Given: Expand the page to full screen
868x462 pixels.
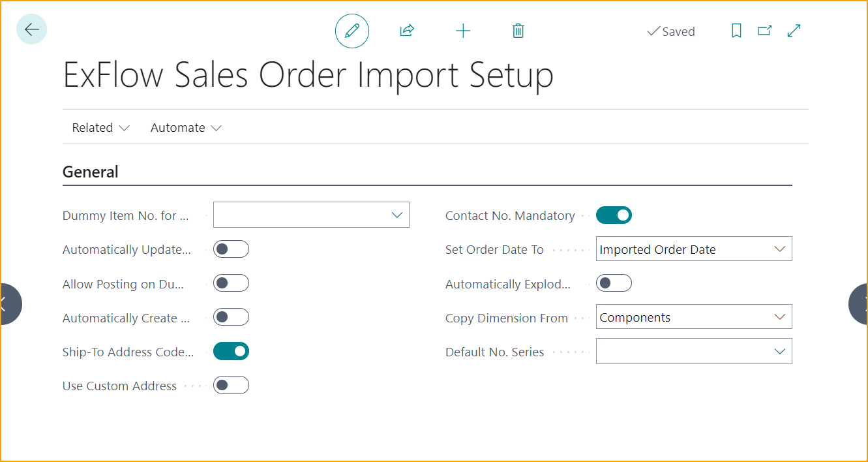Looking at the screenshot, I should tap(794, 31).
